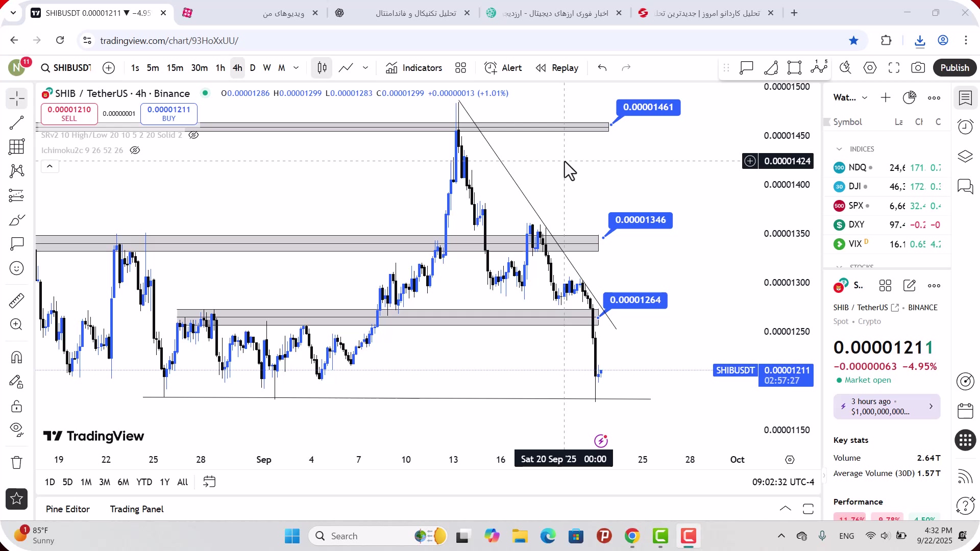Open the forecasting and measurement tools

coord(17,195)
